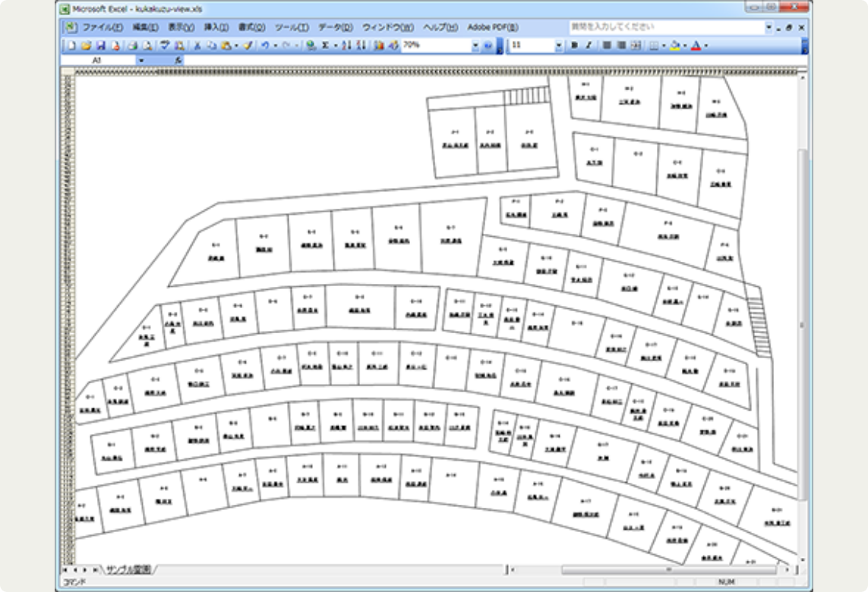
Task: Click the Cut scissors icon
Action: [197, 46]
